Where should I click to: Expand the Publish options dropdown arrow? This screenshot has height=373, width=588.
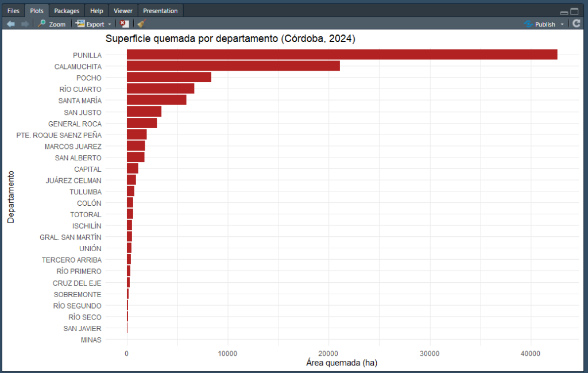click(x=562, y=24)
